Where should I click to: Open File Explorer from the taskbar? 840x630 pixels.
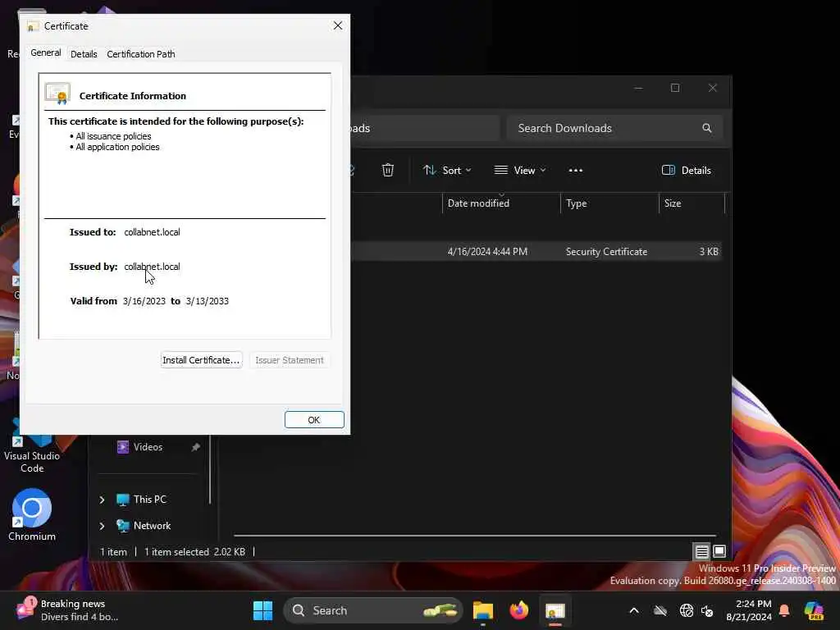(x=482, y=610)
